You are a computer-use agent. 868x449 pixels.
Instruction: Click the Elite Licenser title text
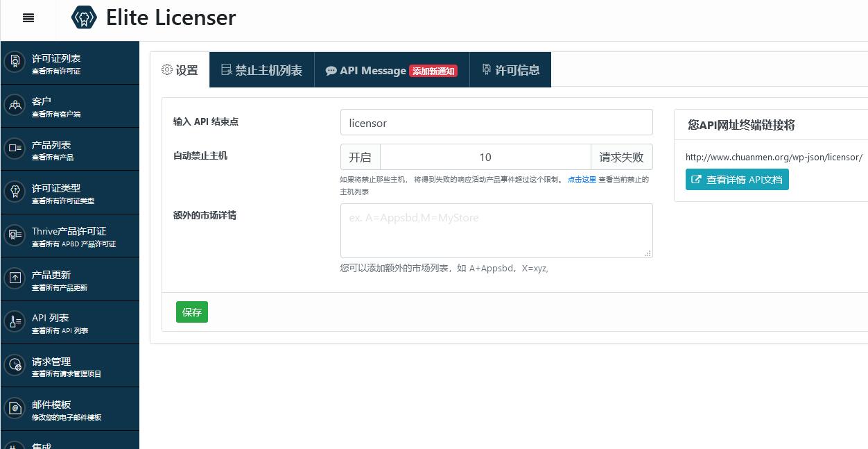click(x=171, y=17)
